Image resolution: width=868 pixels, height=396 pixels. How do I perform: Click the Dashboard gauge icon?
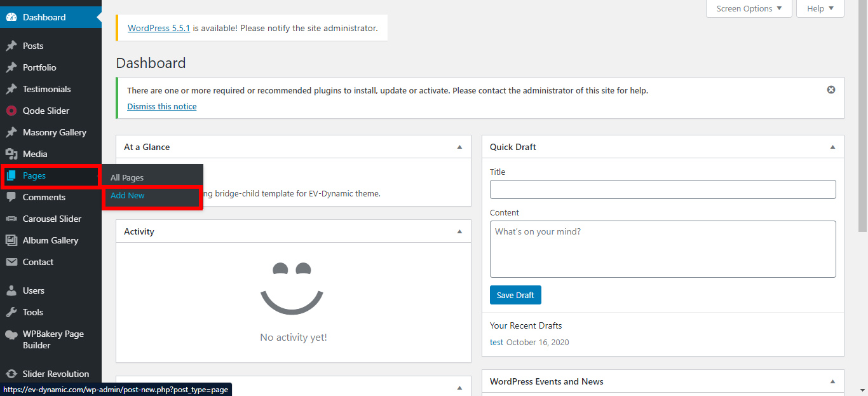click(x=11, y=17)
